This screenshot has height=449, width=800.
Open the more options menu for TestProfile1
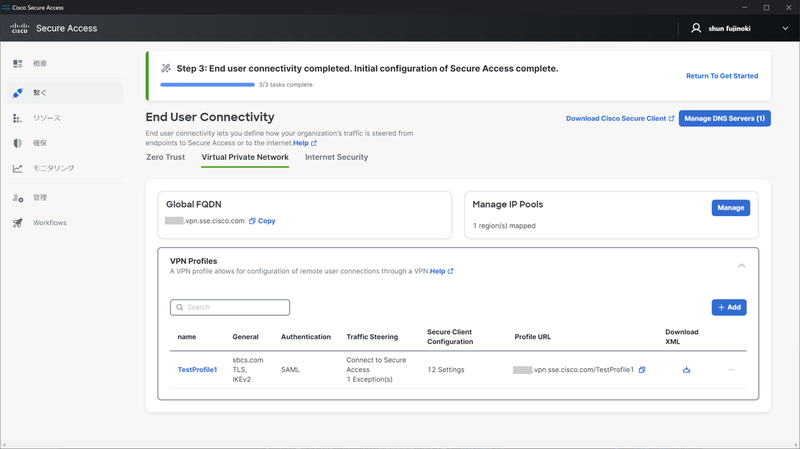(731, 369)
